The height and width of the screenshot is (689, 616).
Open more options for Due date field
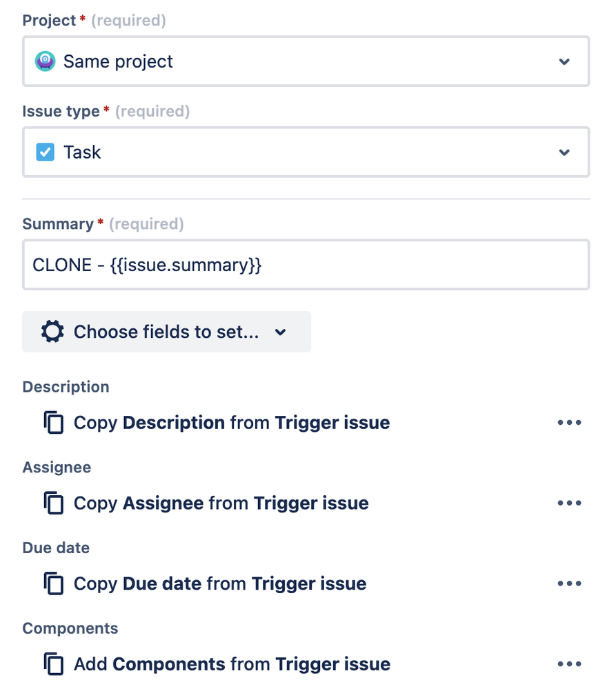pos(569,583)
